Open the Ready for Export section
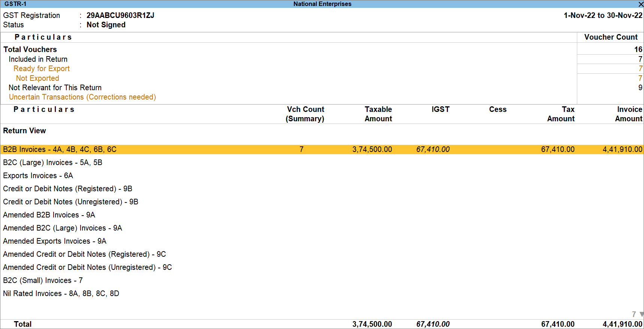 tap(322, 68)
